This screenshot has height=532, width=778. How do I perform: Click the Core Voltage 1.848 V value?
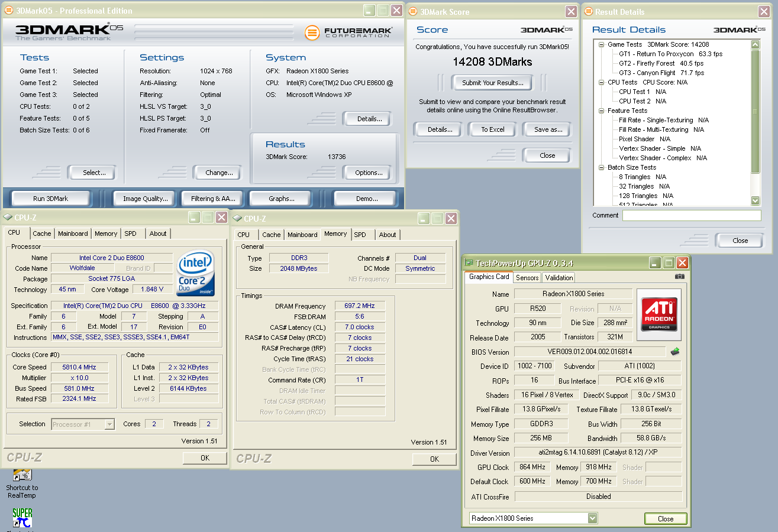tap(152, 290)
